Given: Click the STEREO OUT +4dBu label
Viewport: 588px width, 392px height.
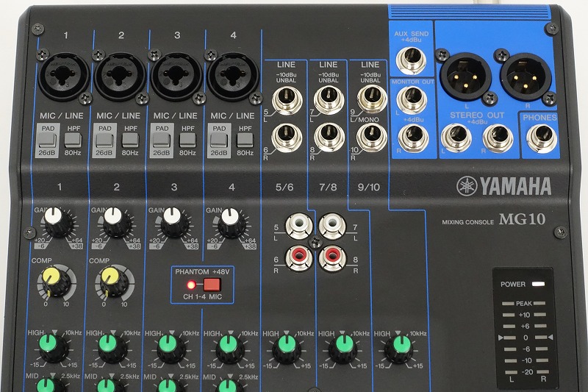Looking at the screenshot, I should [476, 118].
